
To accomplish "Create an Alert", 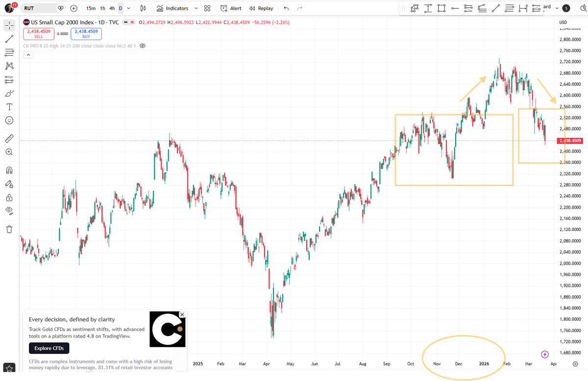I will click(x=231, y=8).
